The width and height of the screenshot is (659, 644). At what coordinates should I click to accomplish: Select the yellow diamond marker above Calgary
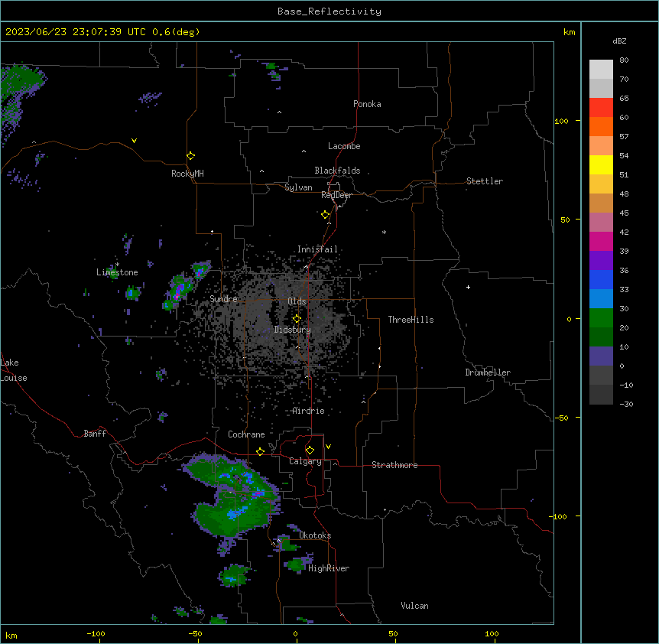click(x=310, y=450)
